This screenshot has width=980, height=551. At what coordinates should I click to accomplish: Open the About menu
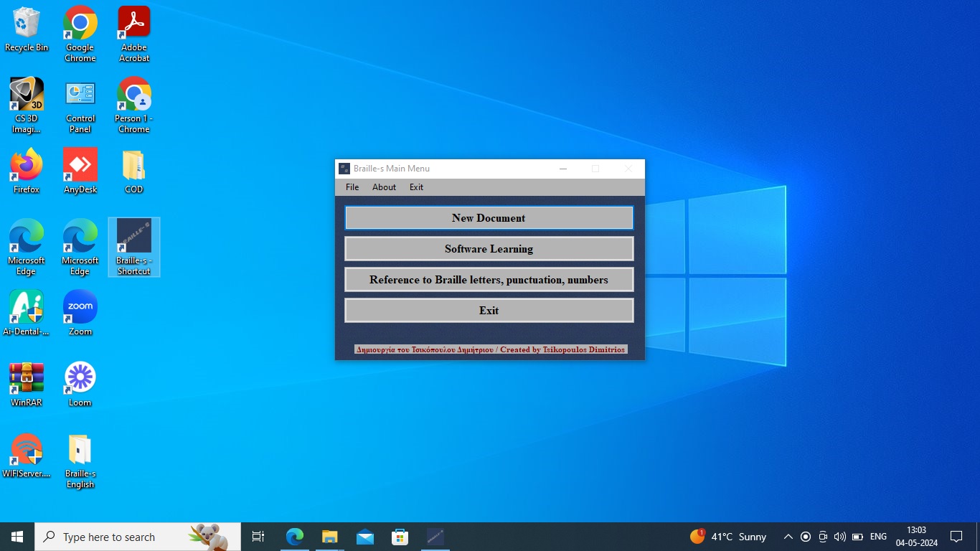click(x=384, y=187)
